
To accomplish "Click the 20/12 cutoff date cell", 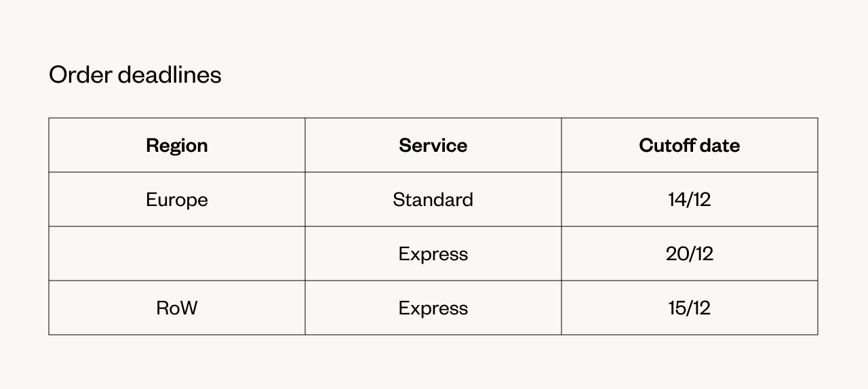I will click(x=690, y=253).
